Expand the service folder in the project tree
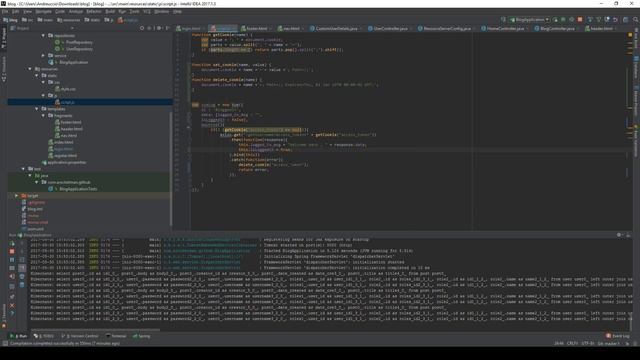The image size is (640, 360). pyautogui.click(x=43, y=56)
